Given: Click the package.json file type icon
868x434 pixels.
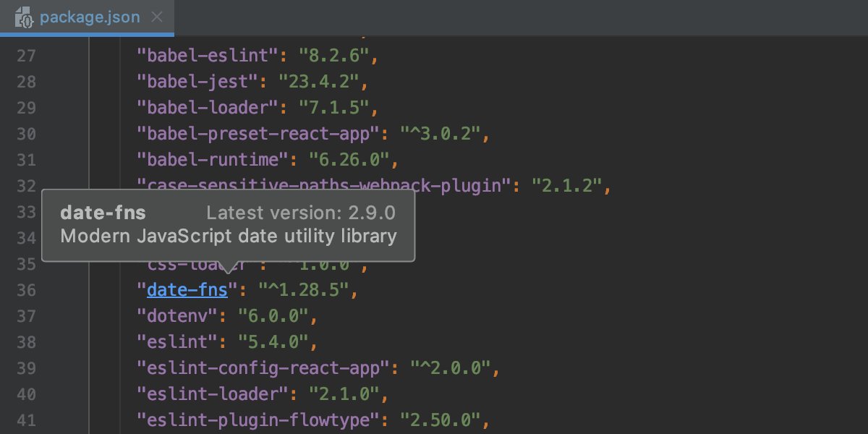Looking at the screenshot, I should tap(24, 17).
